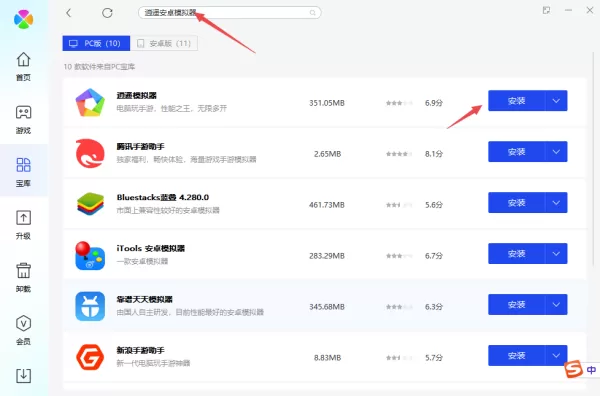
Task: Click the 腾讯手游助手 app icon
Action: (90, 153)
